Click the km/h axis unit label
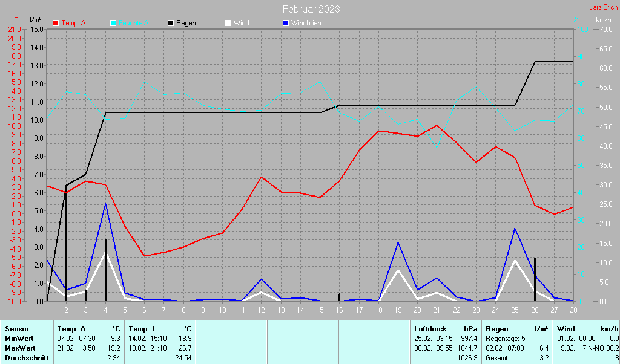Viewport: 620px width, 364px height. [603, 20]
